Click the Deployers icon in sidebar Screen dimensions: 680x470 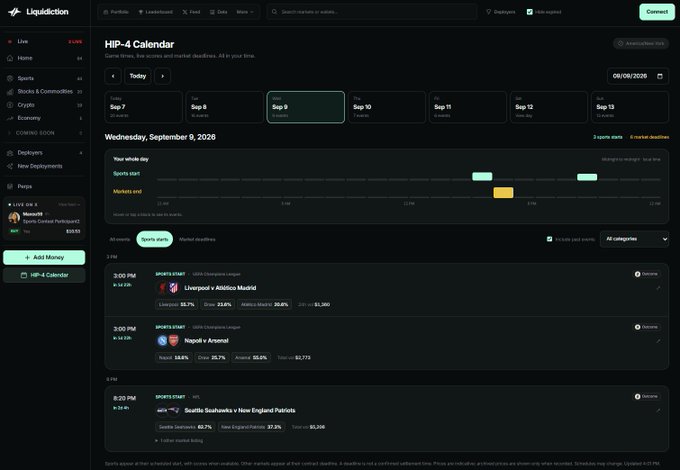(10, 153)
